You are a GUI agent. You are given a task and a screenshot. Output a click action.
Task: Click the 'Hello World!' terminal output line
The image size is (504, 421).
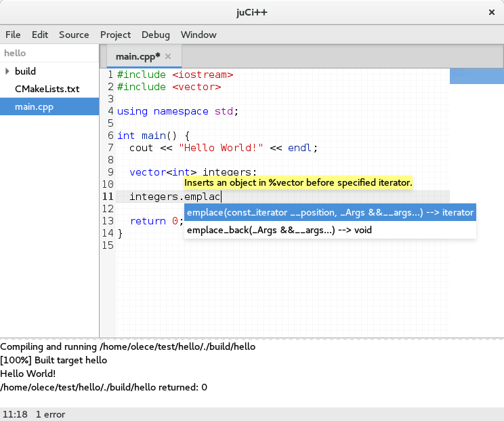pyautogui.click(x=28, y=374)
